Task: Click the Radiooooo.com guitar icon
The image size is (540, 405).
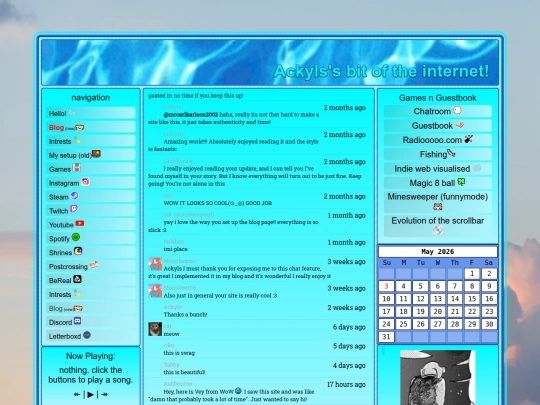Action: coord(468,139)
